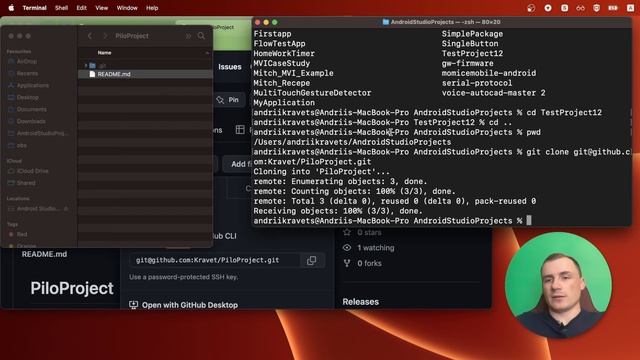The width and height of the screenshot is (640, 360).
Task: Open AndroidStudioProjects in Finder sidebar
Action: coord(38,133)
